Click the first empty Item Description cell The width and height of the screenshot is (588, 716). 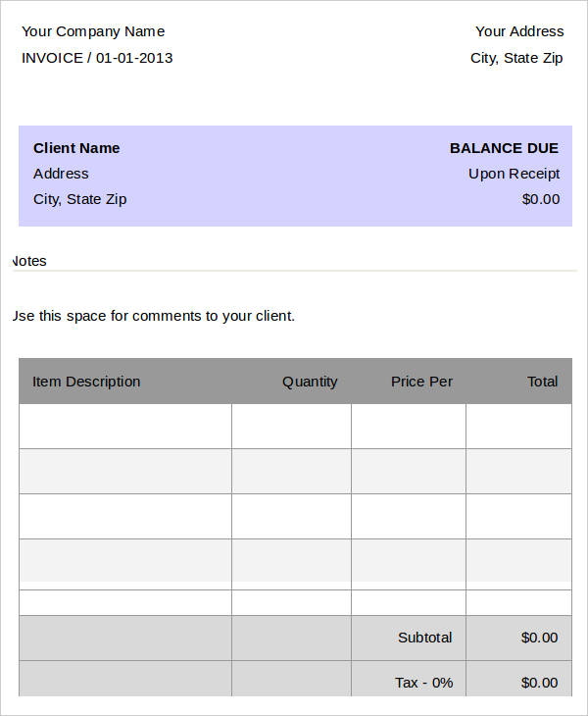tap(125, 426)
